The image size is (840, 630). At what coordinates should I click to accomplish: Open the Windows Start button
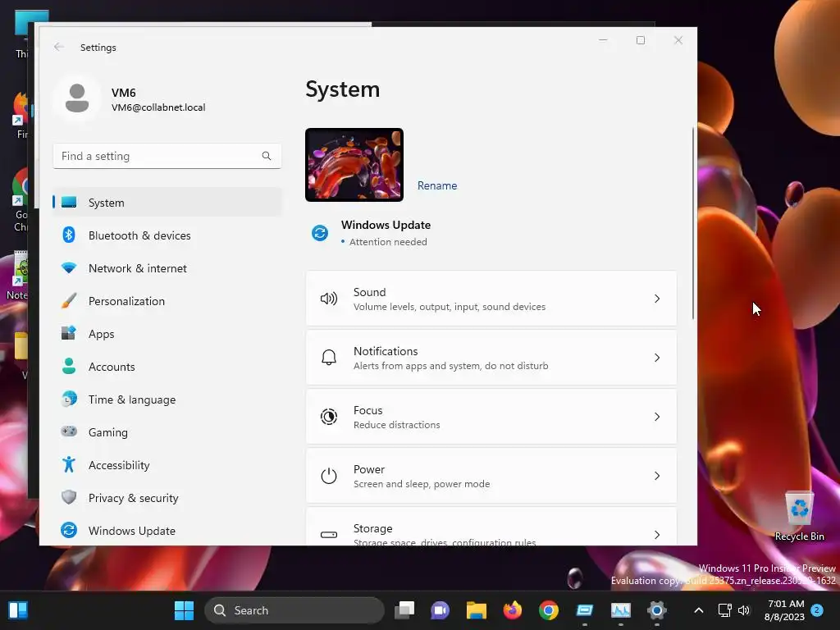[184, 610]
